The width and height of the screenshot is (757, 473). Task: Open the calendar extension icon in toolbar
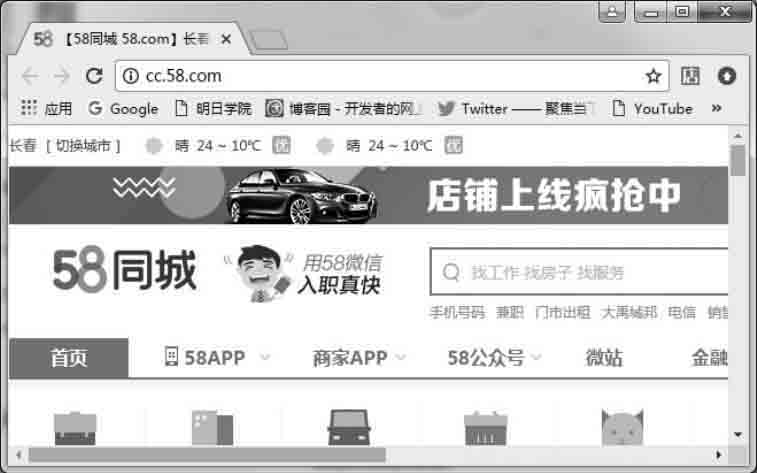click(690, 76)
